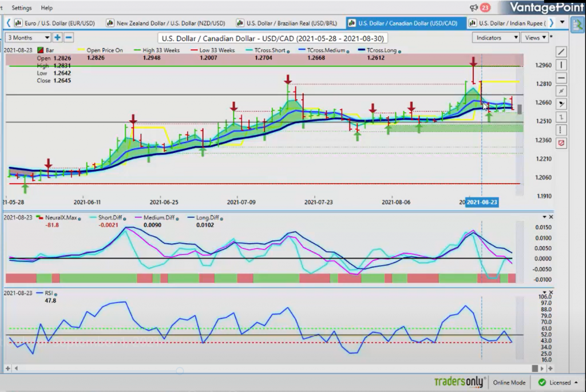Click the red 23 notification badge
586x392 pixels.
pyautogui.click(x=485, y=7)
